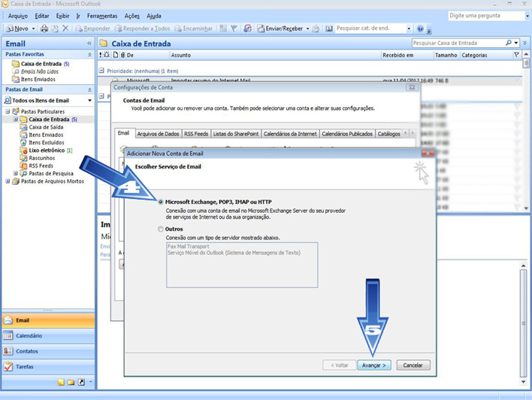The width and height of the screenshot is (532, 400).
Task: Open Todos os Itens de Email dropdown
Action: click(x=89, y=101)
